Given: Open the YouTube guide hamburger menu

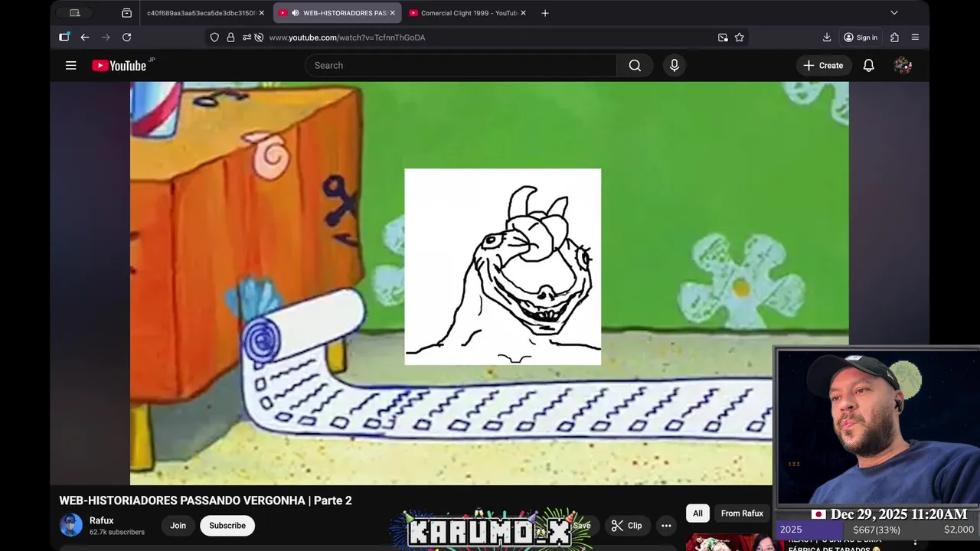Looking at the screenshot, I should 70,66.
